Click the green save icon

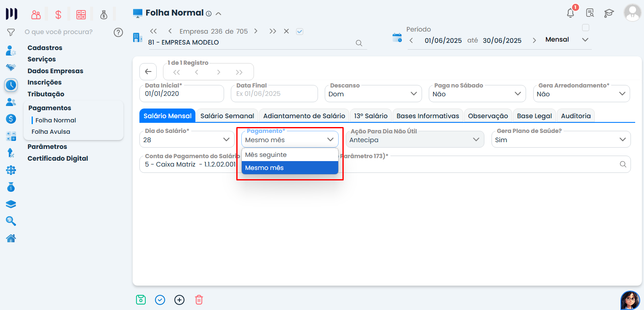coord(141,300)
